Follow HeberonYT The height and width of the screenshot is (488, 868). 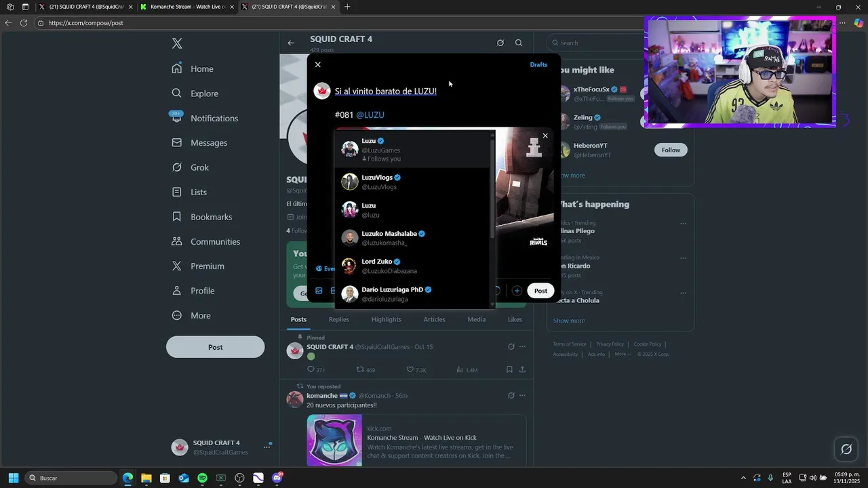671,150
